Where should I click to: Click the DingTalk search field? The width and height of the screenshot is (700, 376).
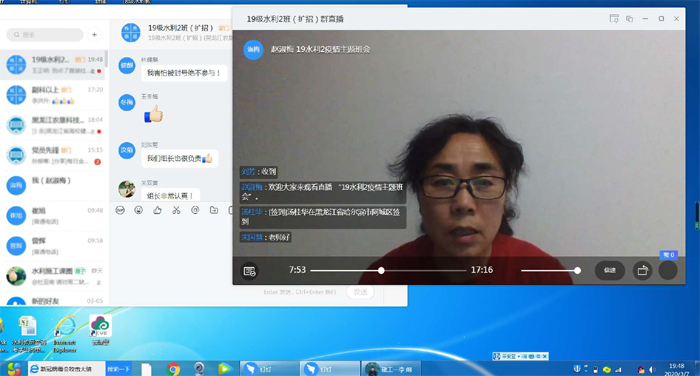[x=45, y=34]
